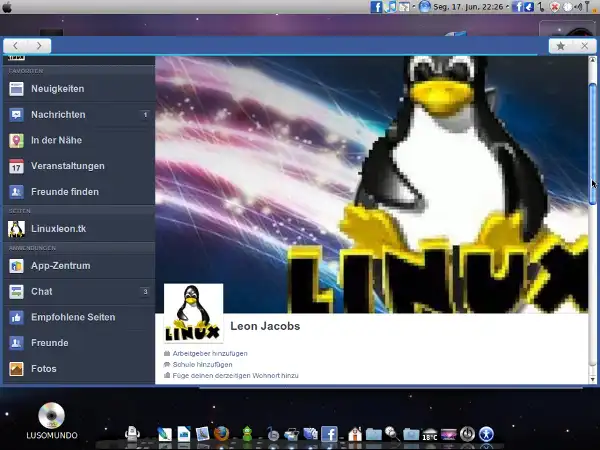Image resolution: width=600 pixels, height=450 pixels.
Task: Open the Leon Jacobs profile name
Action: (x=265, y=326)
